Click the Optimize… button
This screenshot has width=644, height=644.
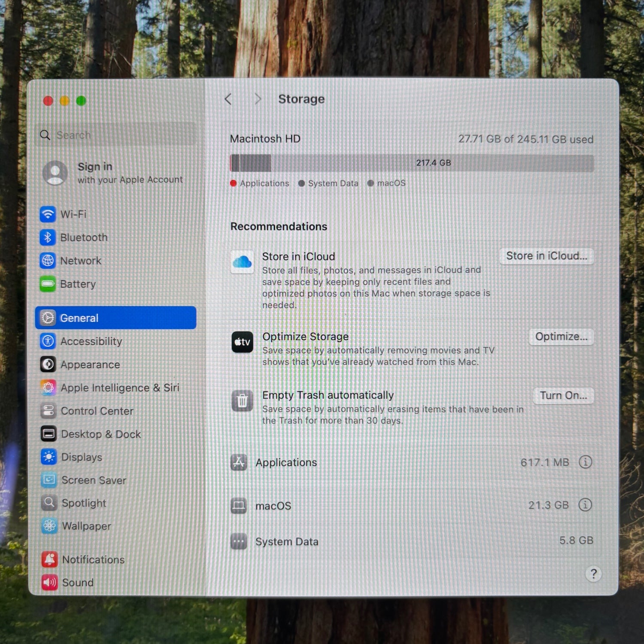click(561, 337)
